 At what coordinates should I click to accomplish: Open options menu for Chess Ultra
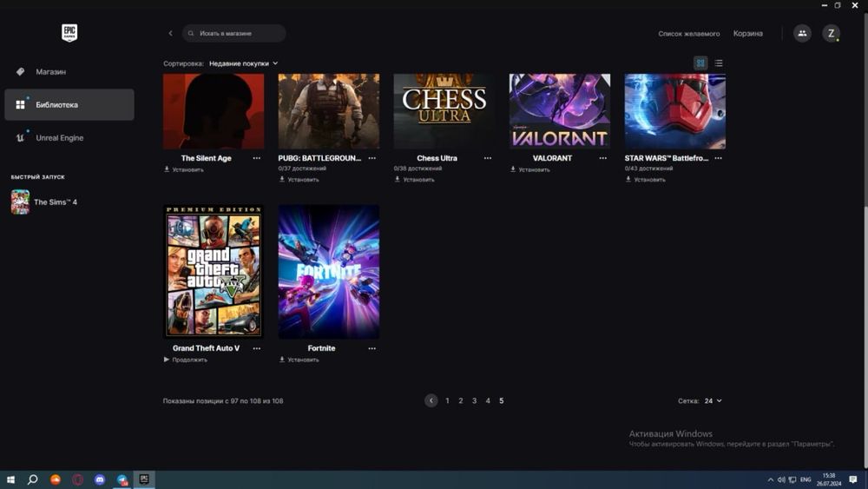(x=488, y=158)
